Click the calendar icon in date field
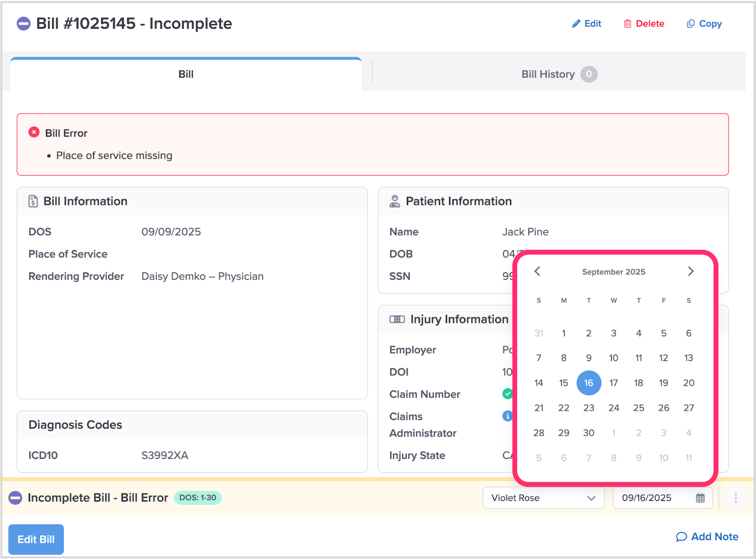The image size is (756, 559). coord(700,498)
